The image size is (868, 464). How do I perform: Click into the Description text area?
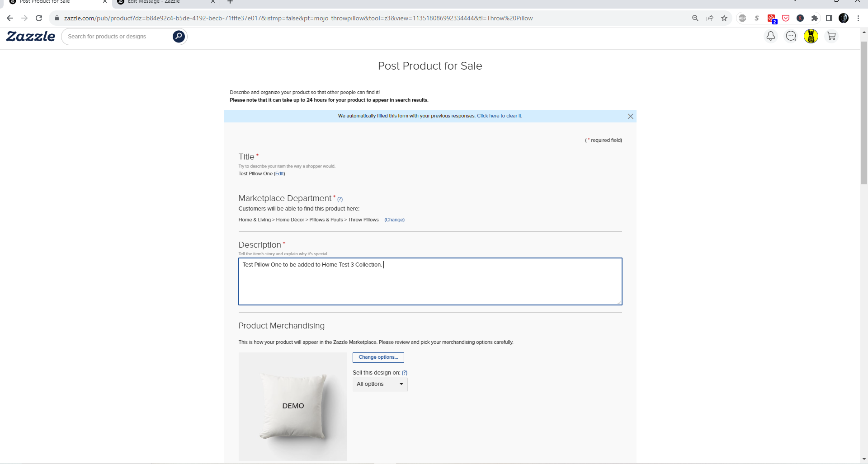click(430, 281)
